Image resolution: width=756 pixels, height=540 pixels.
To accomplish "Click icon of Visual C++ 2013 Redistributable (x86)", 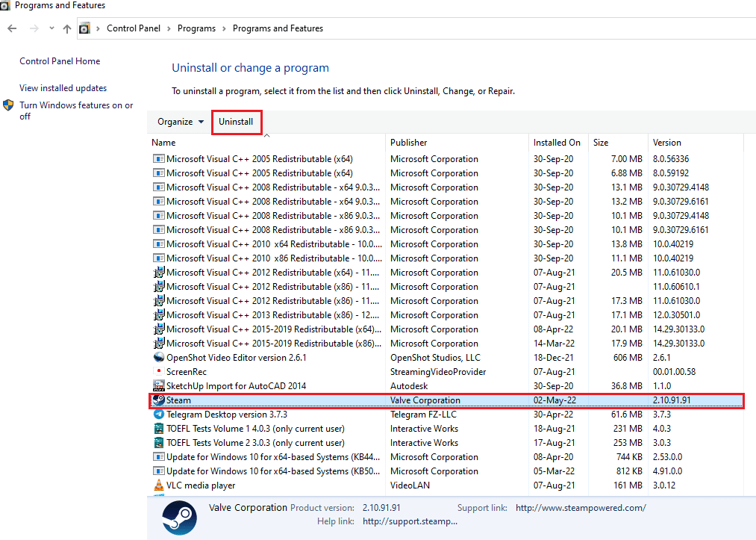I will 159,314.
